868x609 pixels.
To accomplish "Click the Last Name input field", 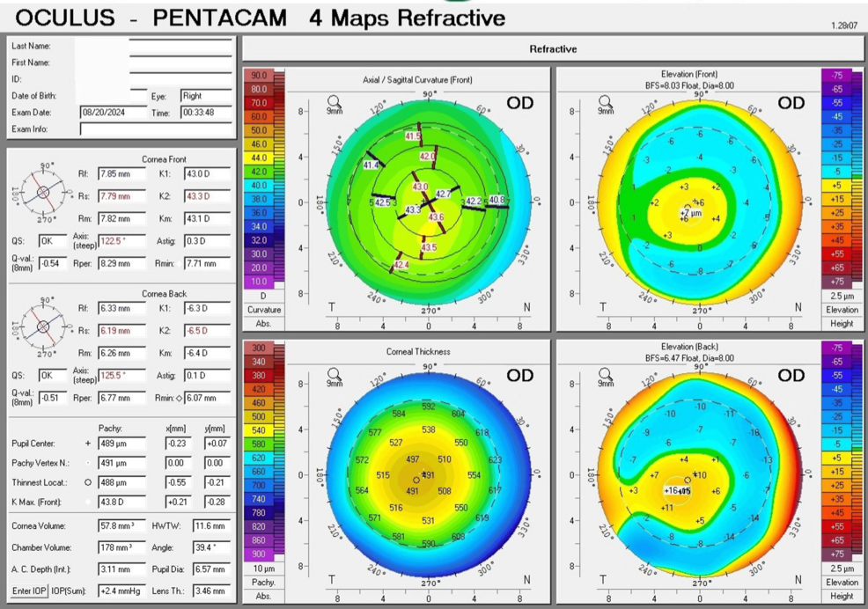I will (x=180, y=46).
